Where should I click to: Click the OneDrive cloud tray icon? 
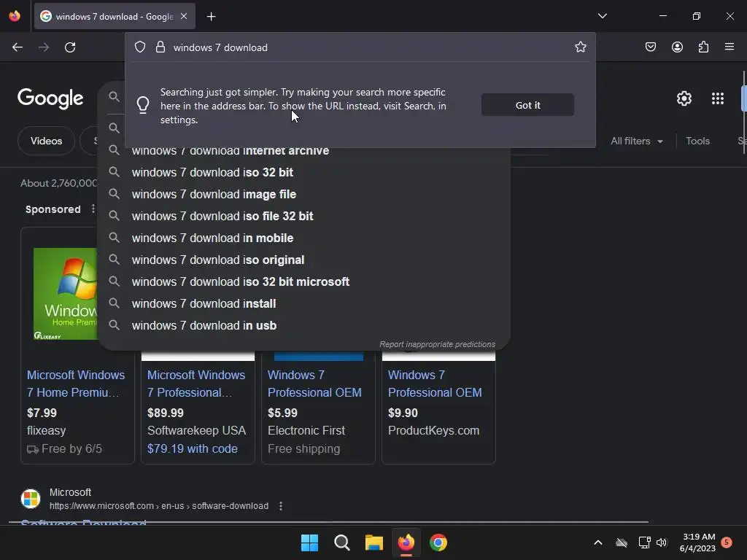click(622, 542)
